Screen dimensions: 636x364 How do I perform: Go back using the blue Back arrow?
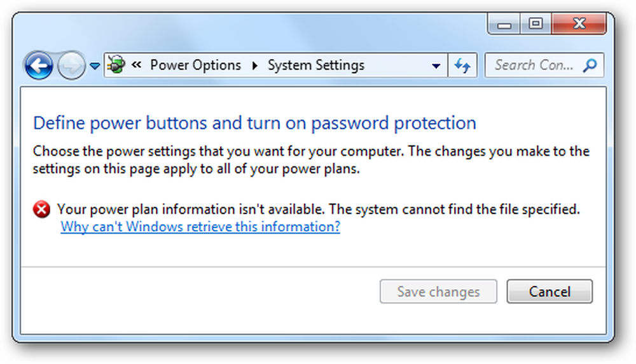point(39,65)
